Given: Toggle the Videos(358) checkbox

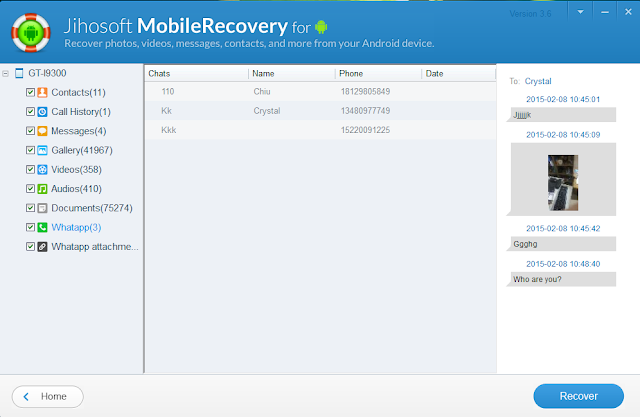Looking at the screenshot, I should pyautogui.click(x=30, y=169).
